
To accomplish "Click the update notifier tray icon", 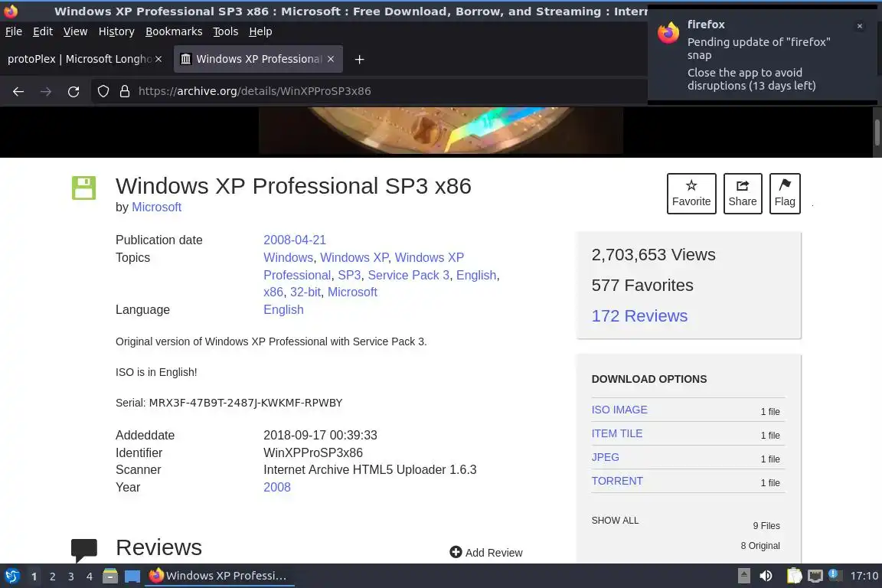I will (x=835, y=575).
